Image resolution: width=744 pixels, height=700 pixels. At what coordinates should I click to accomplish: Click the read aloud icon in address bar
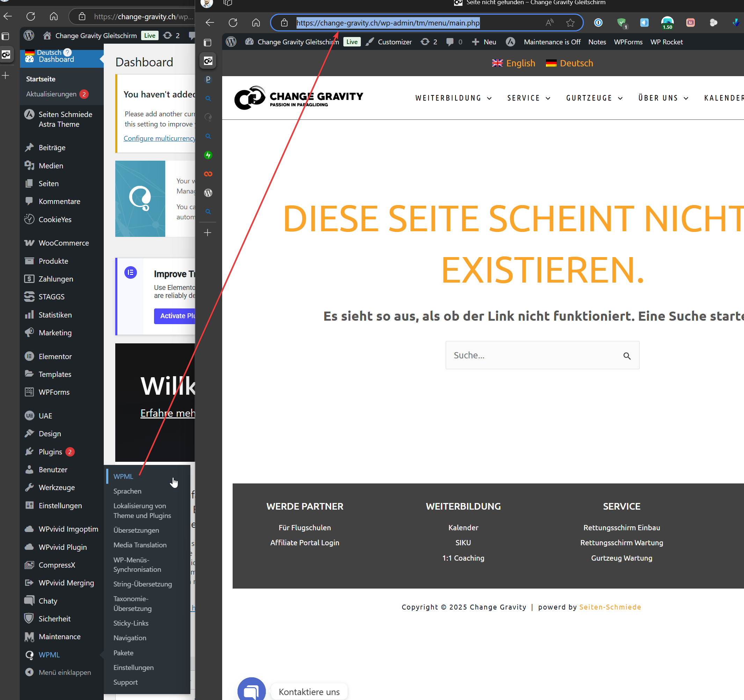(x=549, y=23)
